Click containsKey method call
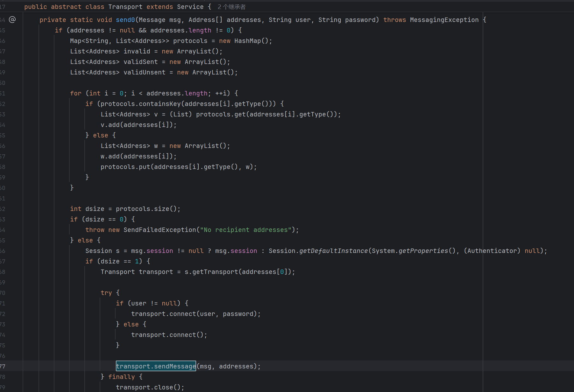Image resolution: width=574 pixels, height=392 pixels. 160,104
